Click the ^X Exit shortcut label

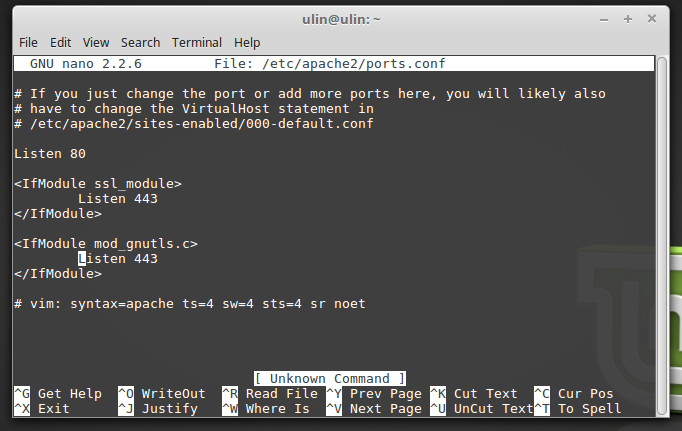(x=42, y=409)
